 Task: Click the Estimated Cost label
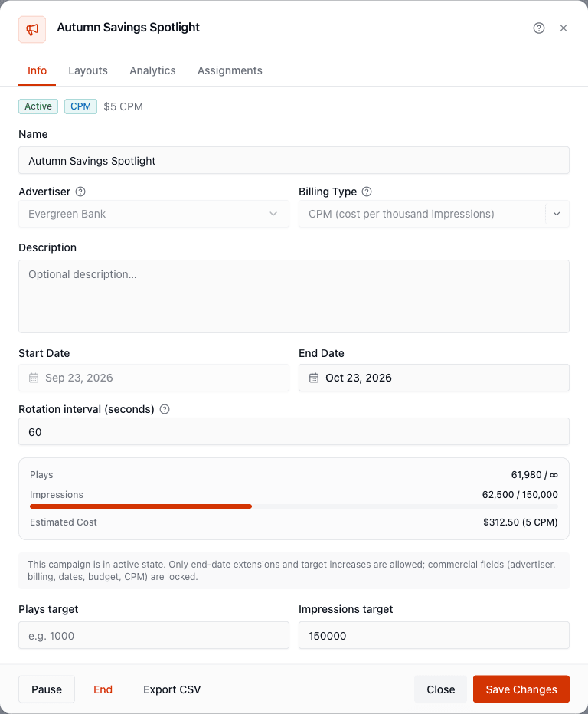tap(64, 522)
